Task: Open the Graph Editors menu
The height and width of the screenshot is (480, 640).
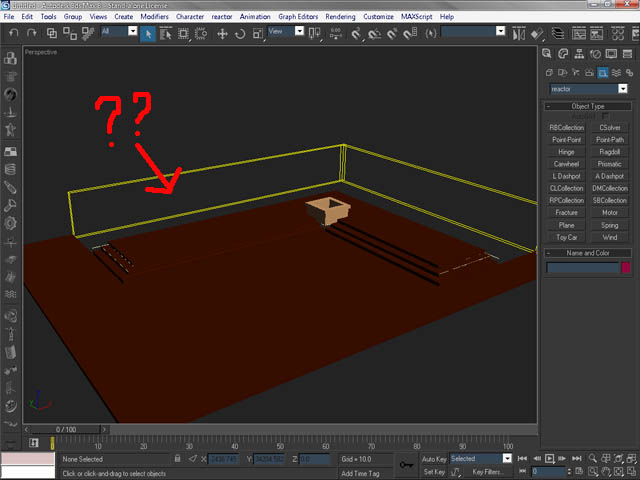Action: pyautogui.click(x=298, y=17)
